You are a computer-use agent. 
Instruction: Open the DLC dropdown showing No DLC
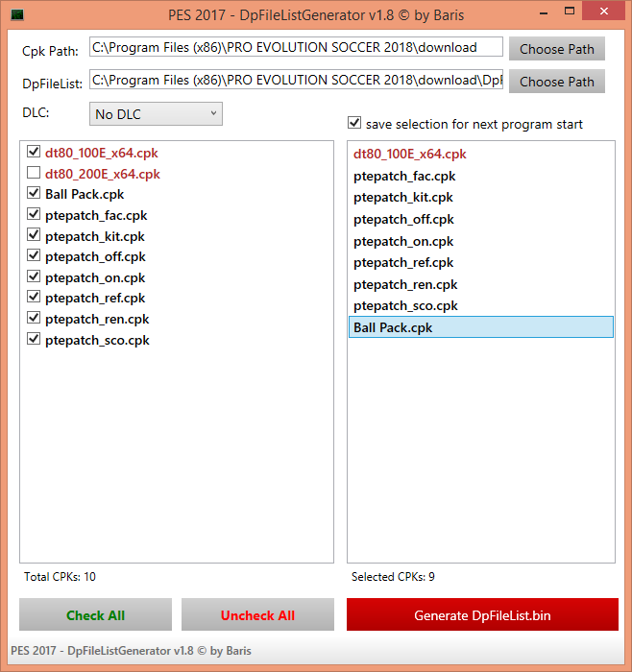point(156,114)
